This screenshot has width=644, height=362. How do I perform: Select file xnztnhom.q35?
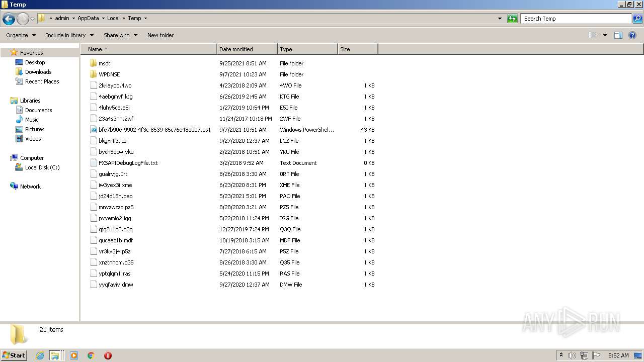pyautogui.click(x=116, y=262)
